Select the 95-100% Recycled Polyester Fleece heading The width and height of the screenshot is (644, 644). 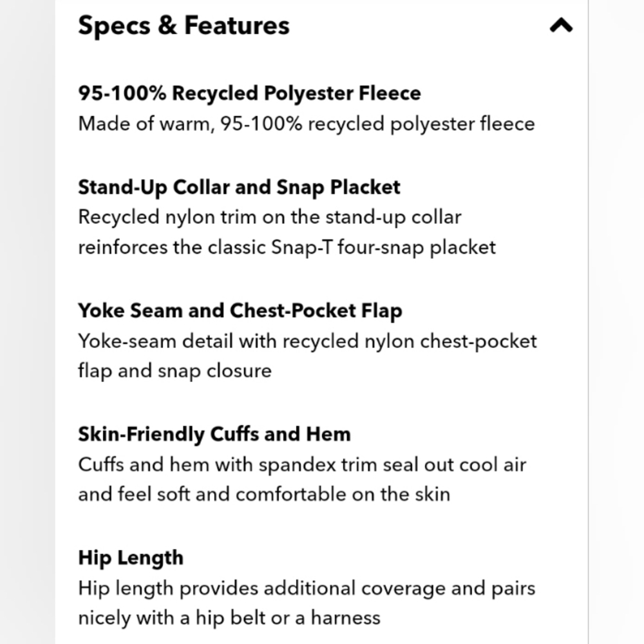(249, 93)
